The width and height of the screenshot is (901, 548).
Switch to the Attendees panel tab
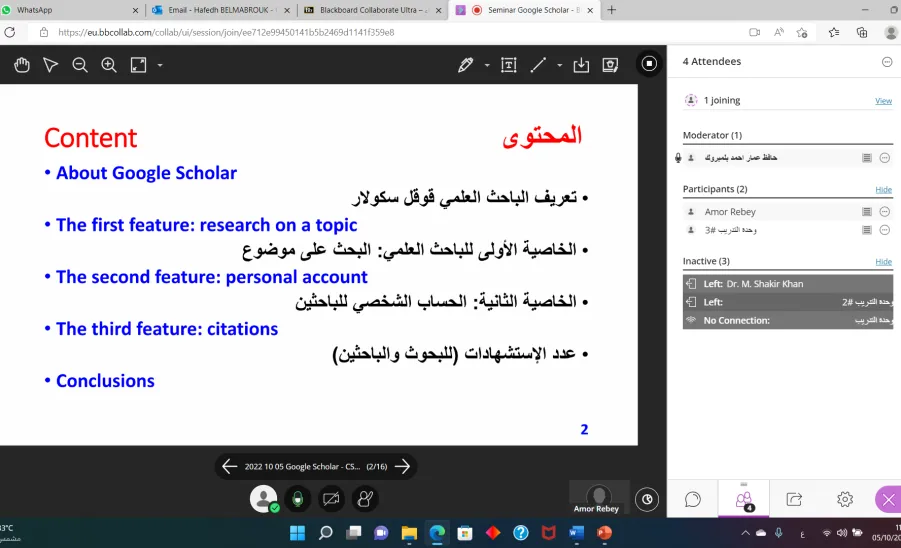point(744,499)
